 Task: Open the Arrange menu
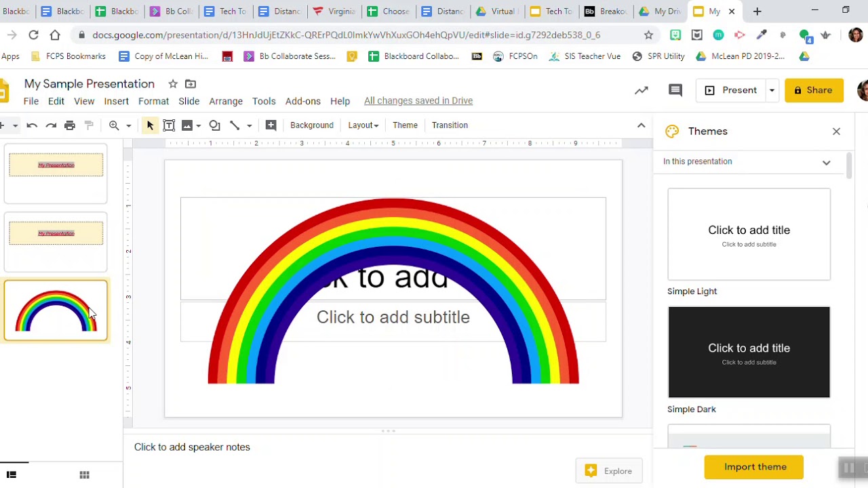(x=226, y=101)
